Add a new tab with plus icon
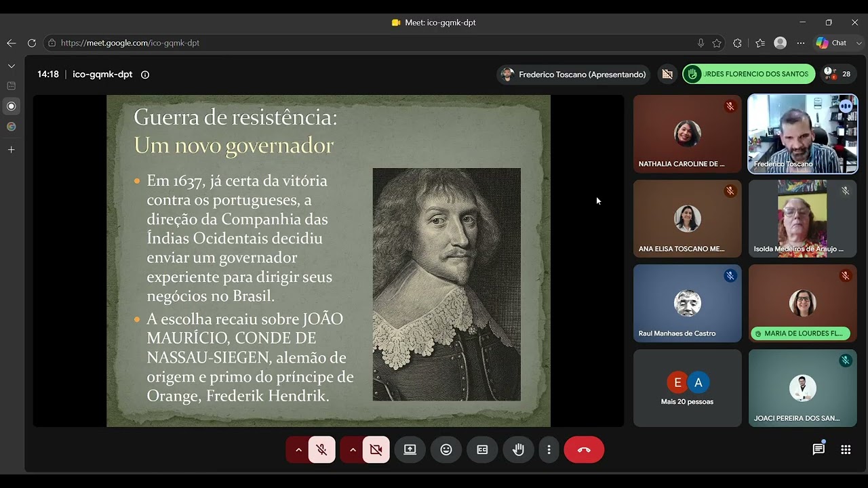Screen dimensions: 868x488 11,149
